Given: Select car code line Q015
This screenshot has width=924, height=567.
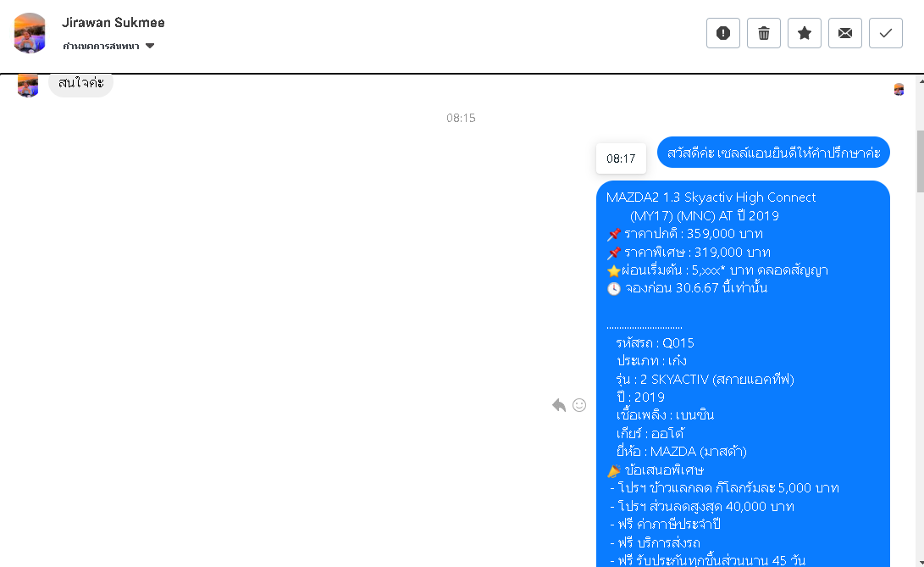Looking at the screenshot, I should (x=655, y=342).
